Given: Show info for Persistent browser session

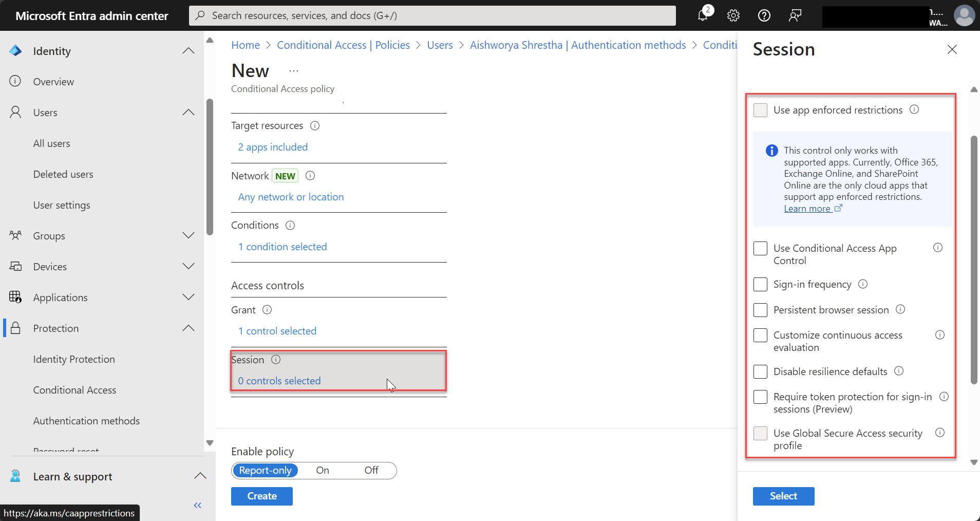Looking at the screenshot, I should tap(900, 309).
